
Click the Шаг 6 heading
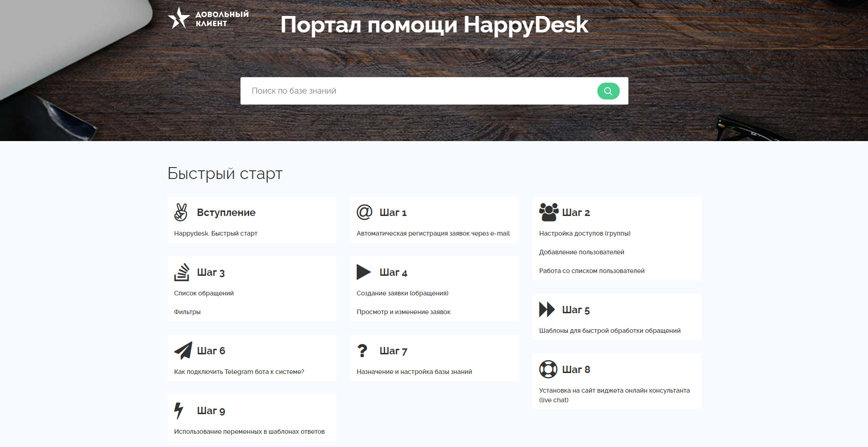pos(211,351)
